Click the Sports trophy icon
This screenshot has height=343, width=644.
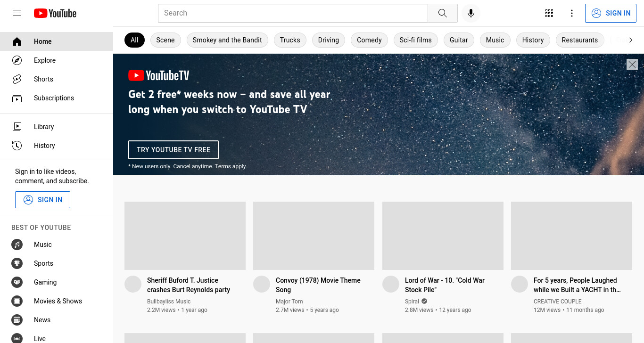pyautogui.click(x=17, y=263)
